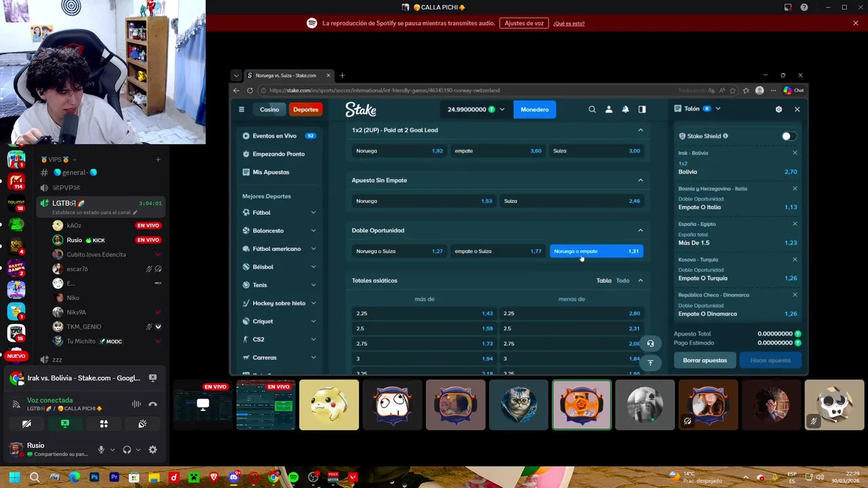Viewport: 868px width, 488px height.
Task: Stop streaming Irak vs. Bolivia screen
Action: point(153,378)
